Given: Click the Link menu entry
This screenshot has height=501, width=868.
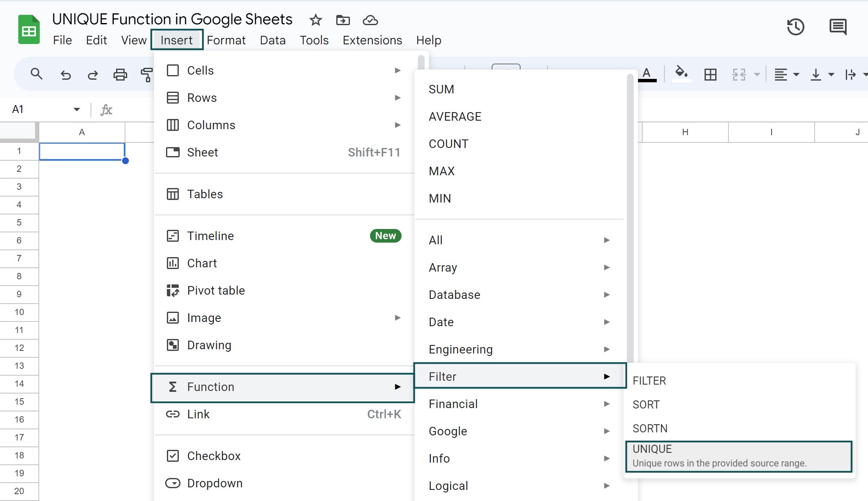Looking at the screenshot, I should (x=284, y=414).
